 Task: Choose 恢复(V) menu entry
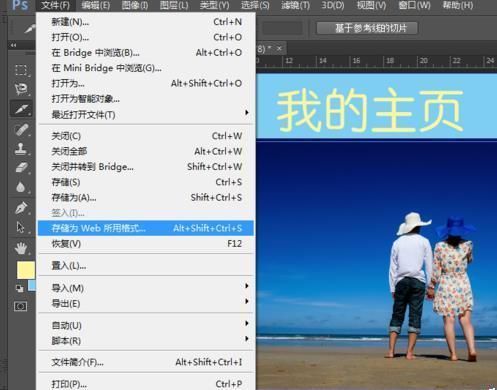(146, 244)
